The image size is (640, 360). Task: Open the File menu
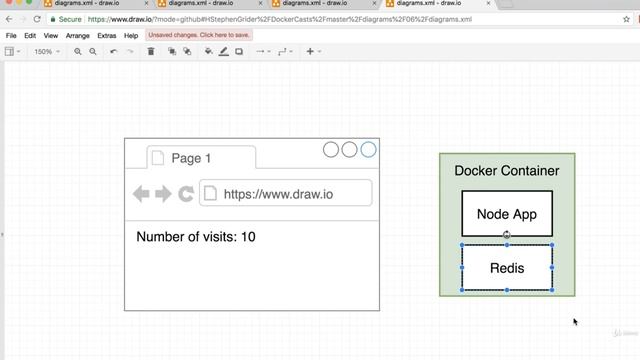click(11, 36)
